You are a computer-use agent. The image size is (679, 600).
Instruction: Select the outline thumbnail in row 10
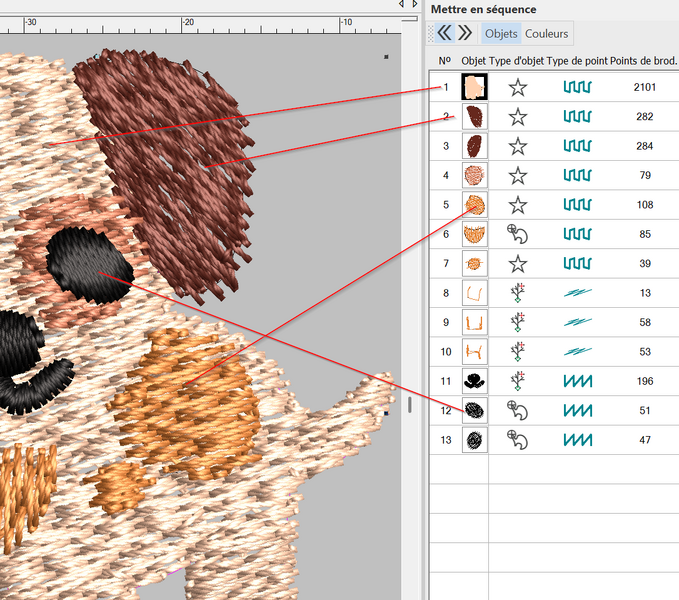(x=474, y=352)
